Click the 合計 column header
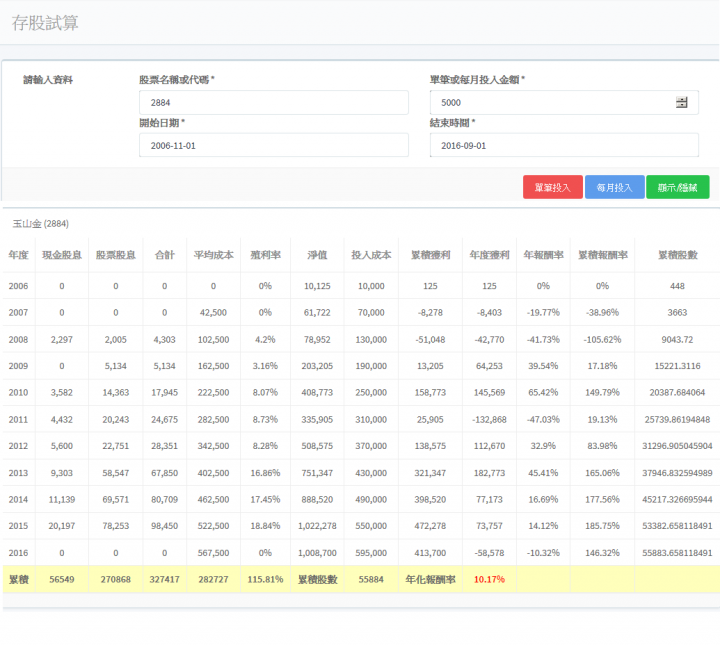The height and width of the screenshot is (645, 720). pos(164,255)
